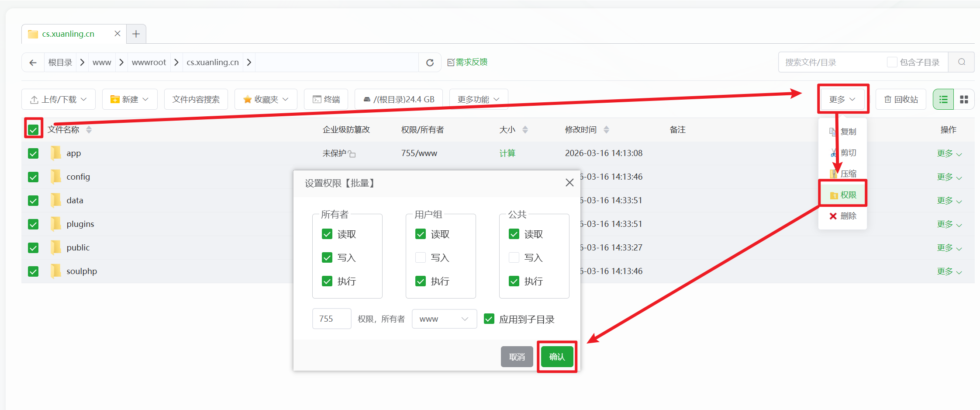Image resolution: width=980 pixels, height=410 pixels.
Task: Expand the 更多功能 dropdown
Action: [x=478, y=99]
